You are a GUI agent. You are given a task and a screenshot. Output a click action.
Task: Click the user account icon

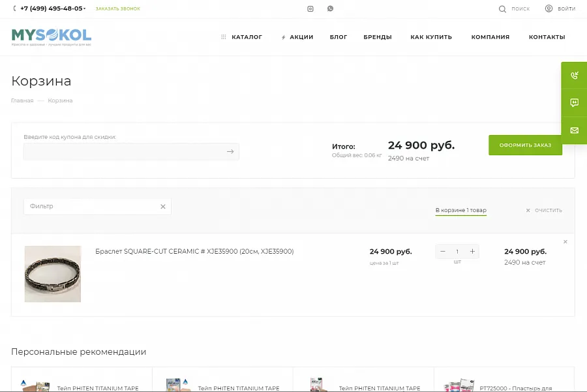(549, 8)
